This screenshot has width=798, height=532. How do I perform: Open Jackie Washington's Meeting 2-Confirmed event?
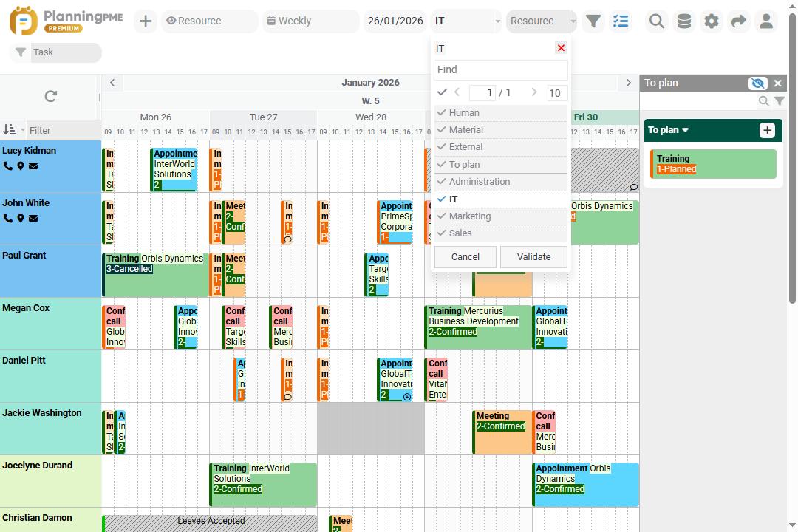(502, 432)
